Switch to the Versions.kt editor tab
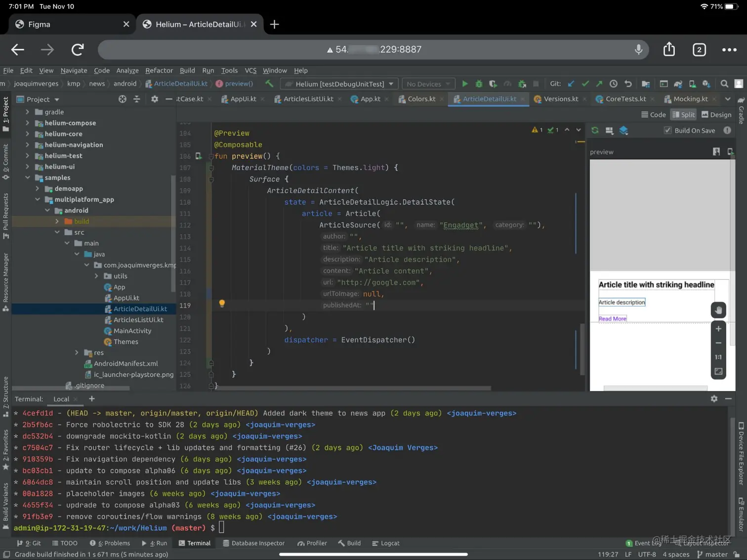 [x=560, y=99]
